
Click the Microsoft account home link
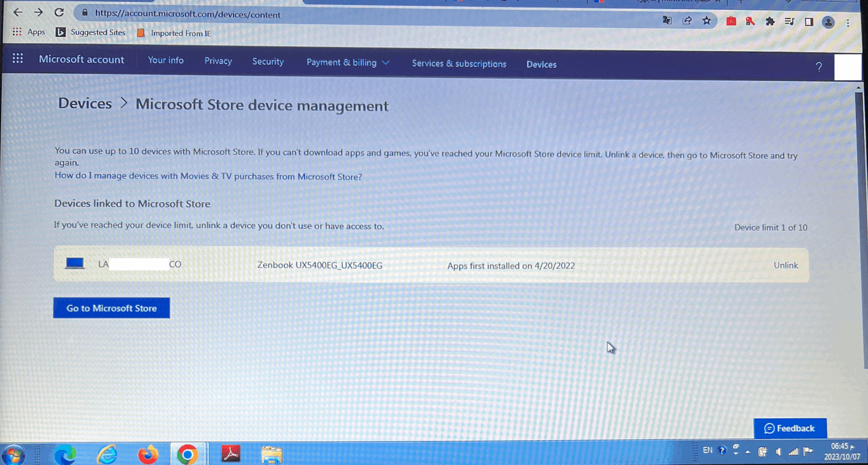(x=81, y=59)
